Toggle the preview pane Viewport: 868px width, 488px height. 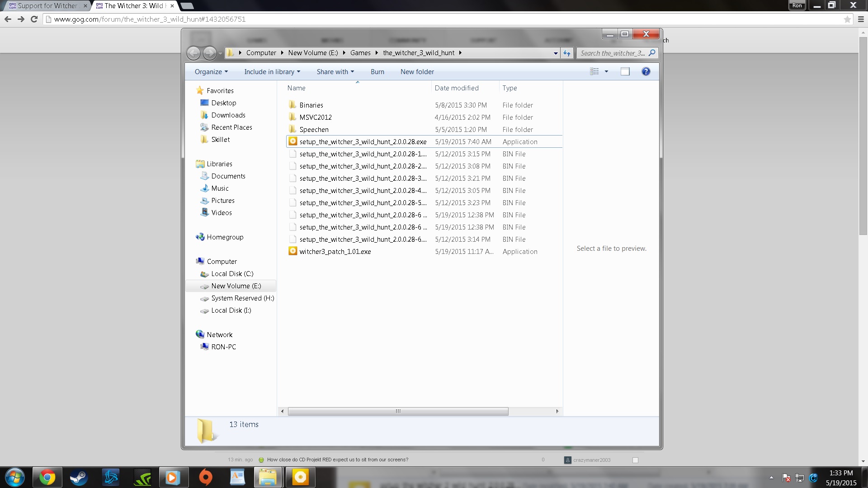pyautogui.click(x=625, y=71)
